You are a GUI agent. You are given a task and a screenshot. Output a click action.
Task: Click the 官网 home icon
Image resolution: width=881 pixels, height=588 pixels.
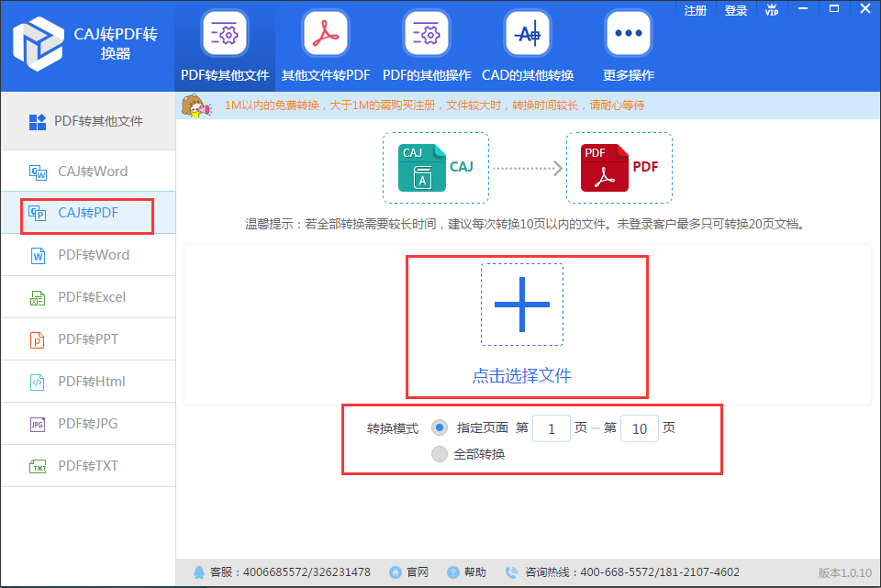(396, 572)
